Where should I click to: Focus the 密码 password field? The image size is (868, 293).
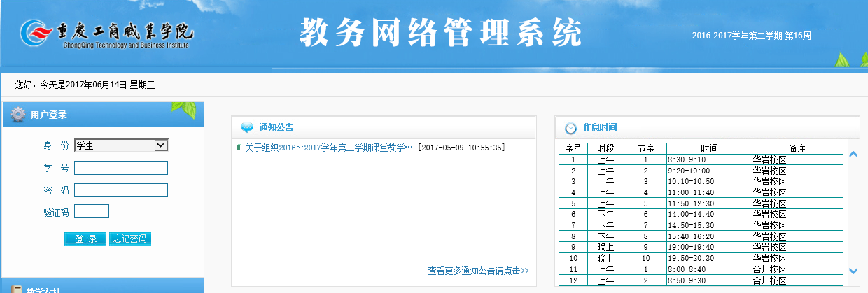coord(121,190)
